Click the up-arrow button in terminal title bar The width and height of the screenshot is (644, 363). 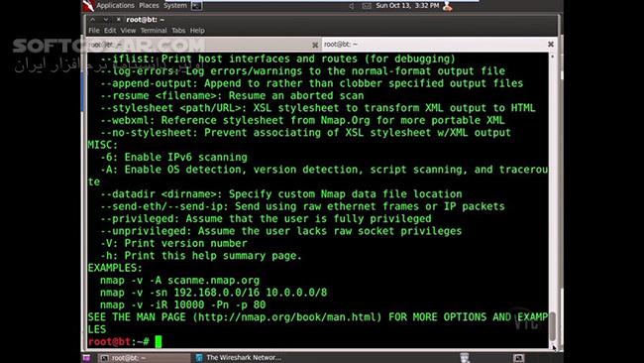coord(93,19)
